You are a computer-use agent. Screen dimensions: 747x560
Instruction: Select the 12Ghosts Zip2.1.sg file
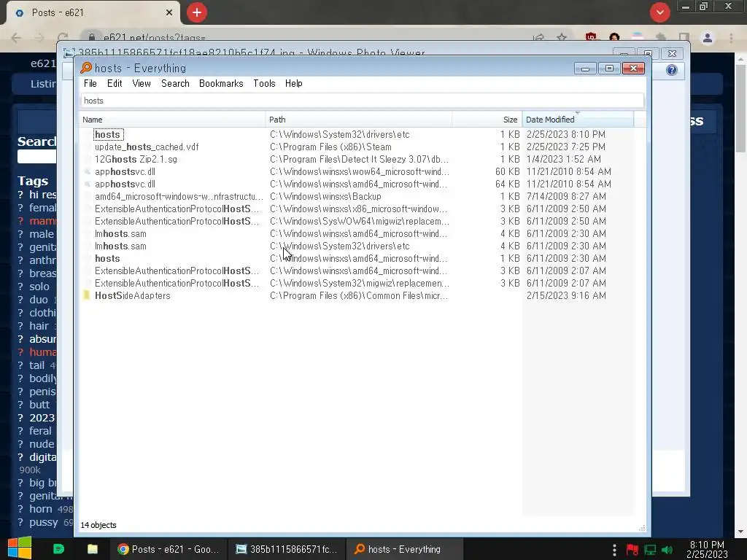pyautogui.click(x=357, y=160)
